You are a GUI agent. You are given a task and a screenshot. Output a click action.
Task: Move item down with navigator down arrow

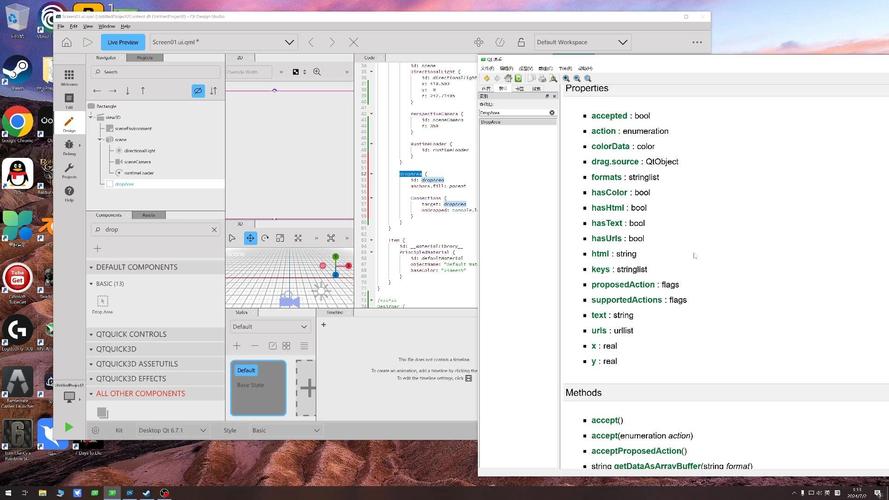click(x=128, y=91)
